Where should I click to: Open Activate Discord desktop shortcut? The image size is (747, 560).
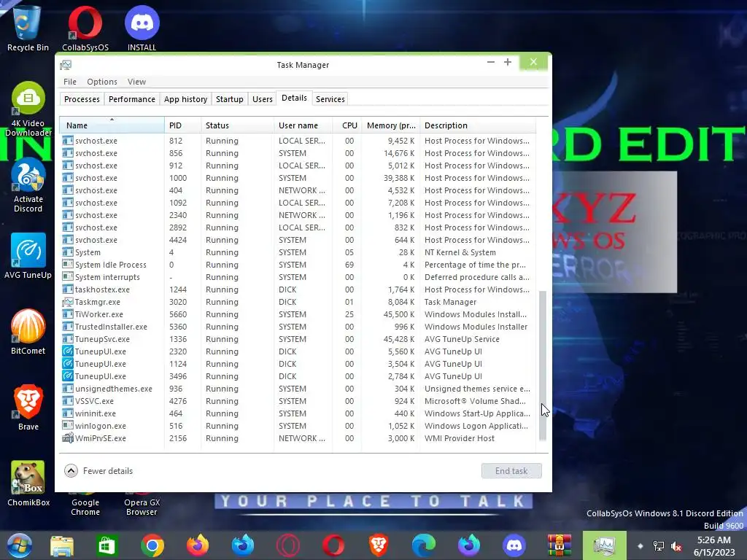tap(28, 185)
